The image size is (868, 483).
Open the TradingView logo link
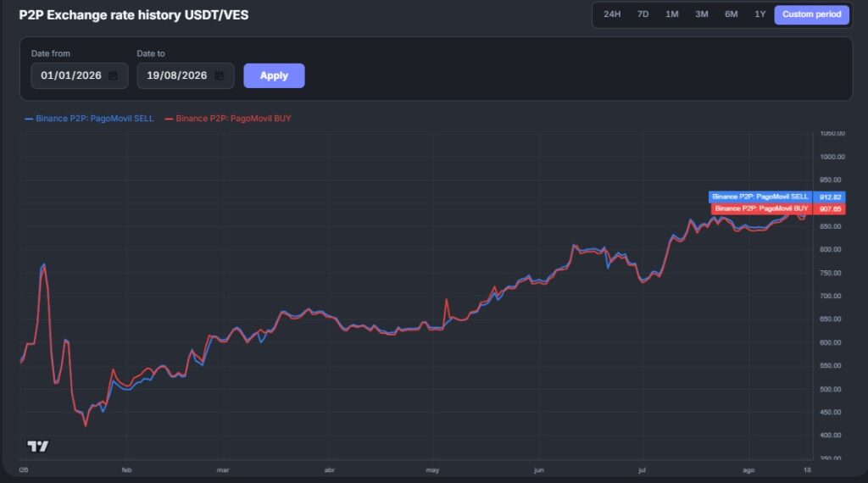click(38, 446)
